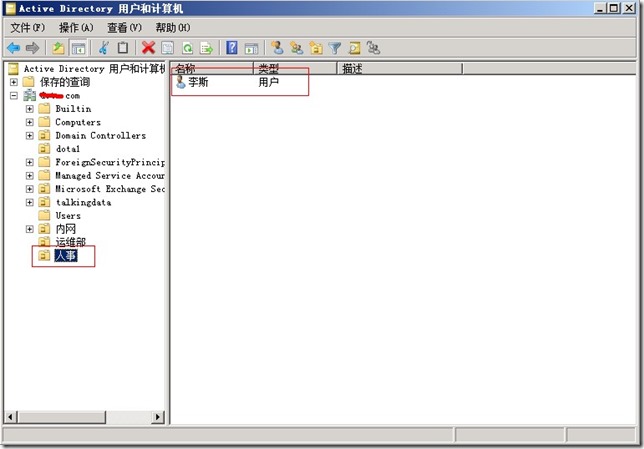The image size is (644, 449).
Task: Click the blue Back arrow icon
Action: (x=14, y=47)
